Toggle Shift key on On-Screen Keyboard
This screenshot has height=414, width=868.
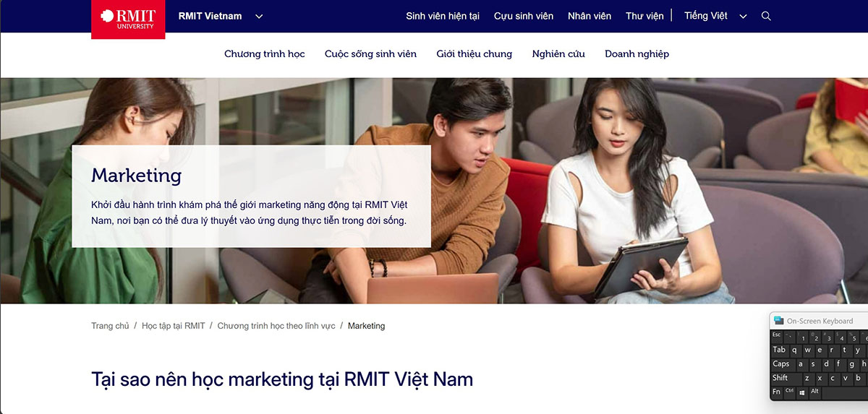pos(786,379)
